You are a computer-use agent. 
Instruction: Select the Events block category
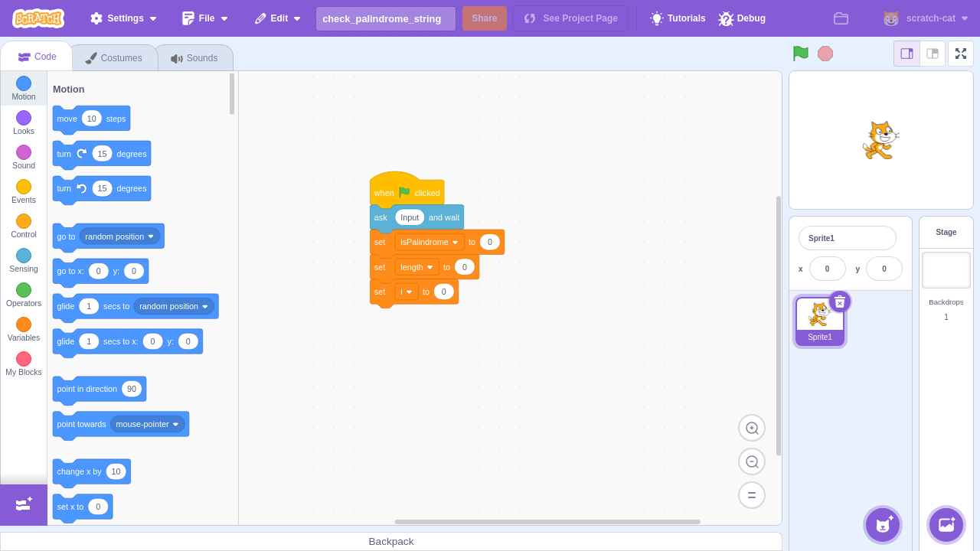click(24, 192)
